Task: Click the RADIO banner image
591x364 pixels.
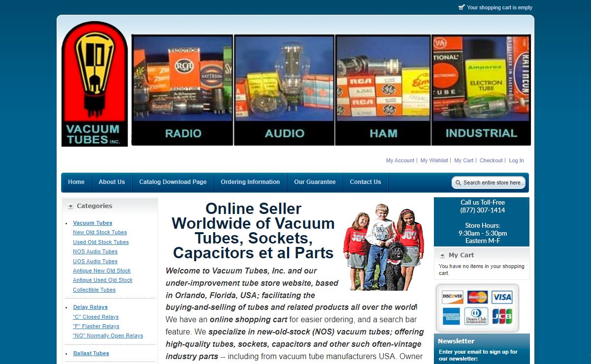Action: pos(182,90)
